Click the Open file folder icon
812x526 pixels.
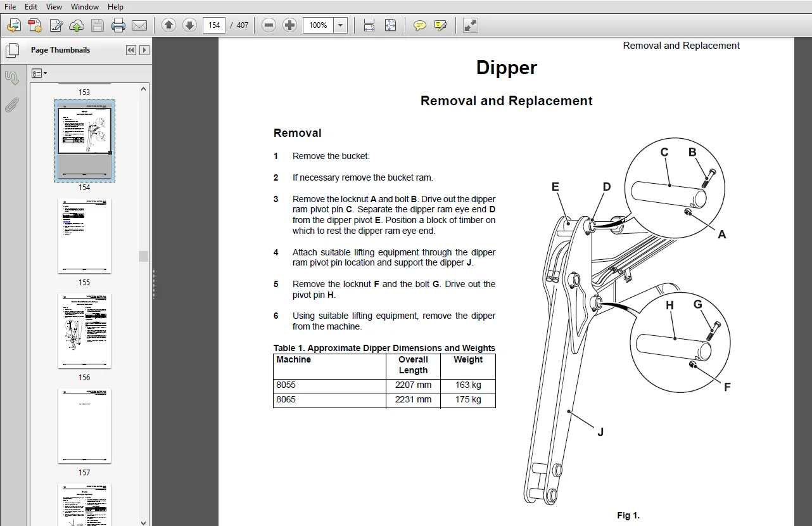tap(14, 25)
